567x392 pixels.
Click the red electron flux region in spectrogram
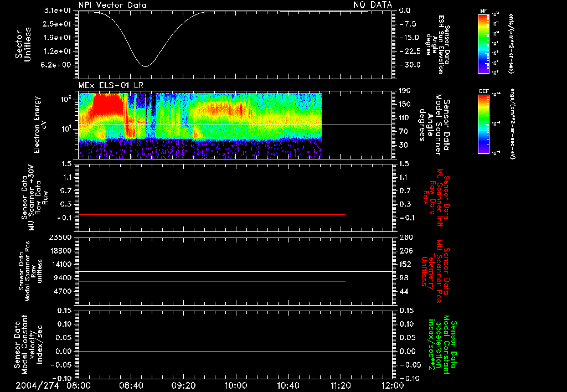[x=107, y=105]
